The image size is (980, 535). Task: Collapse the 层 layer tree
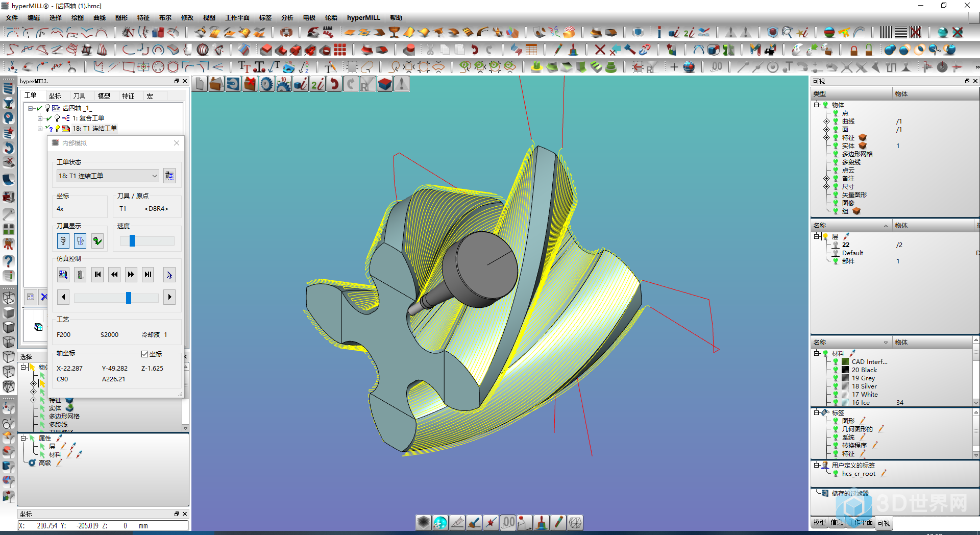tap(817, 236)
